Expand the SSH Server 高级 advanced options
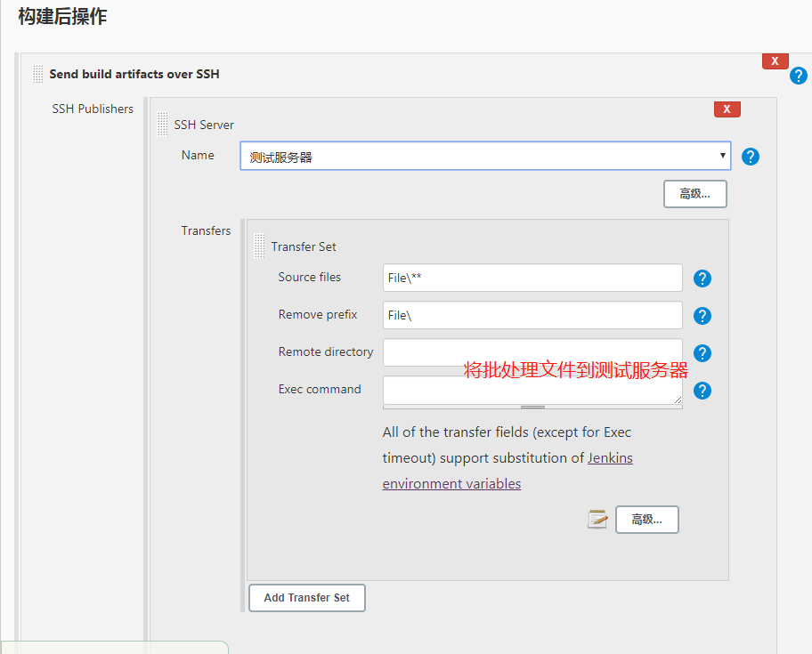Image resolution: width=812 pixels, height=654 pixels. click(694, 194)
